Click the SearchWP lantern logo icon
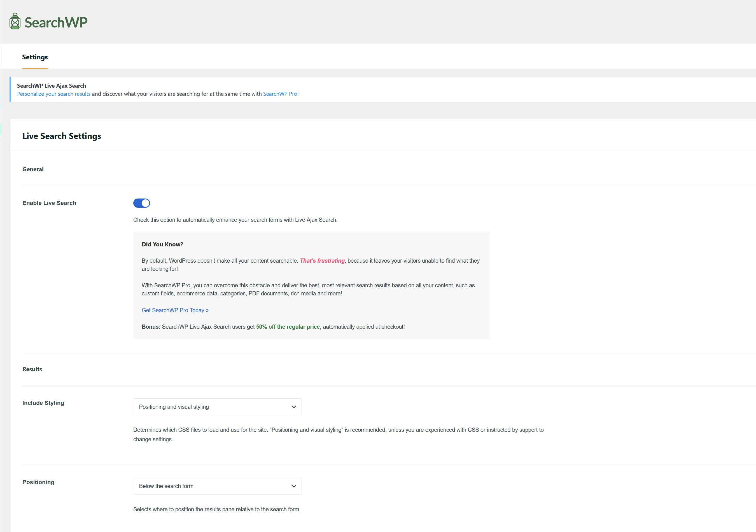Image resolution: width=756 pixels, height=532 pixels. (x=15, y=21)
